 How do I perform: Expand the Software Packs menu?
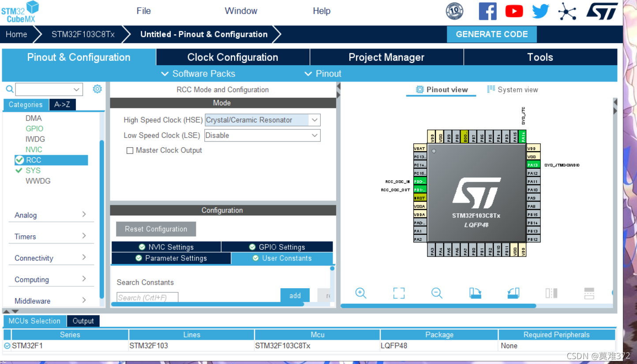198,74
